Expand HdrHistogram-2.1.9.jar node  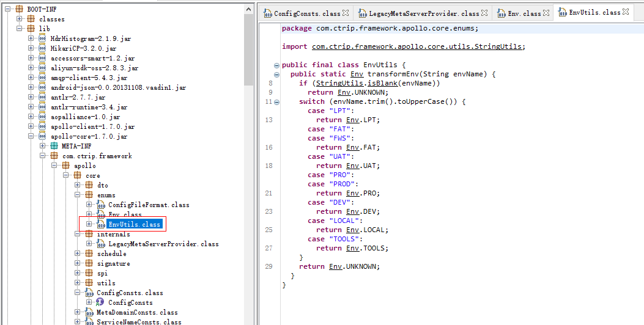click(31, 38)
